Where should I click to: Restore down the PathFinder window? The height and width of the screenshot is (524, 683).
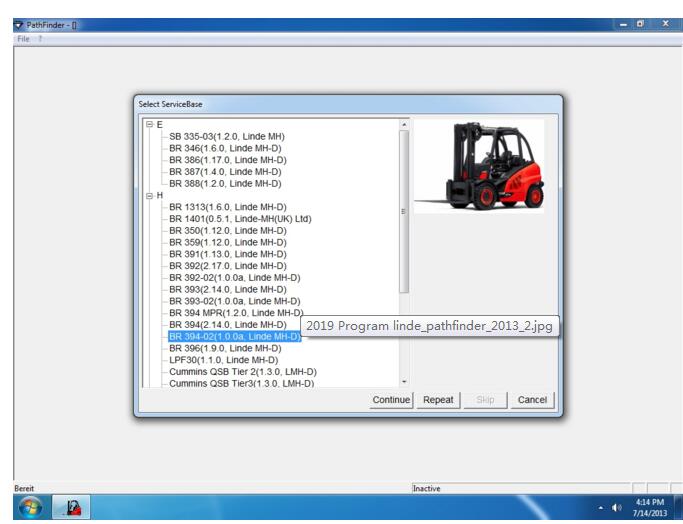(x=640, y=24)
